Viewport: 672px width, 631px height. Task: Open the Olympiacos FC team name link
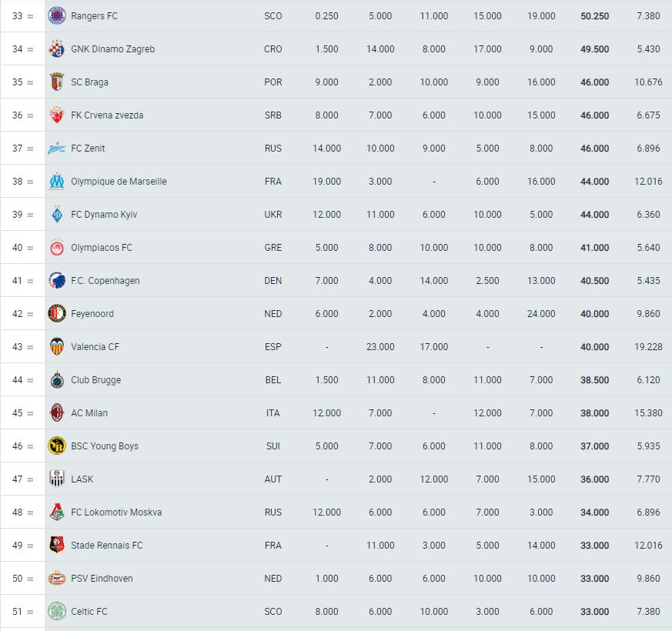point(102,248)
